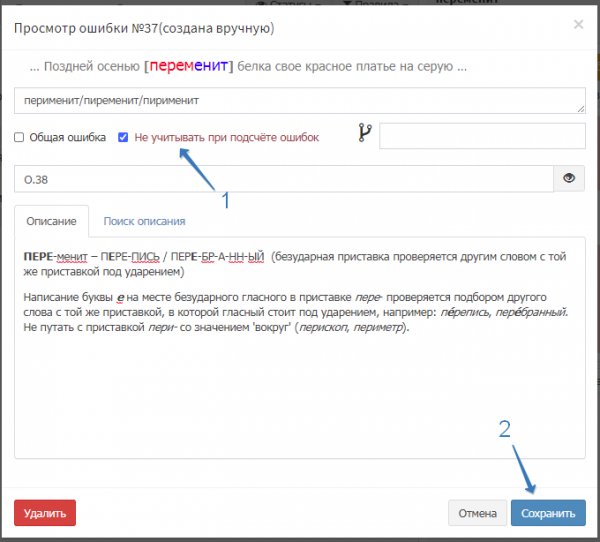600x542 pixels.
Task: Close the error view dialog with the X
Action: pyautogui.click(x=578, y=25)
